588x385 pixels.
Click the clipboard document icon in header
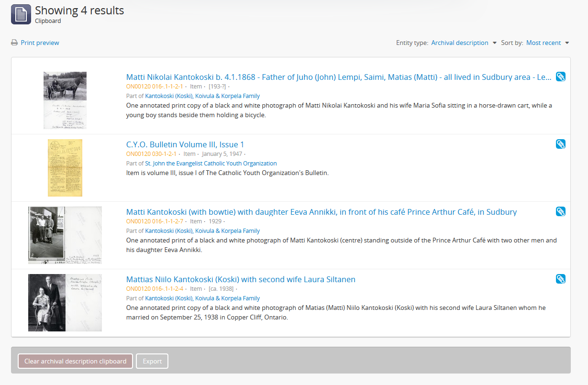click(x=21, y=14)
